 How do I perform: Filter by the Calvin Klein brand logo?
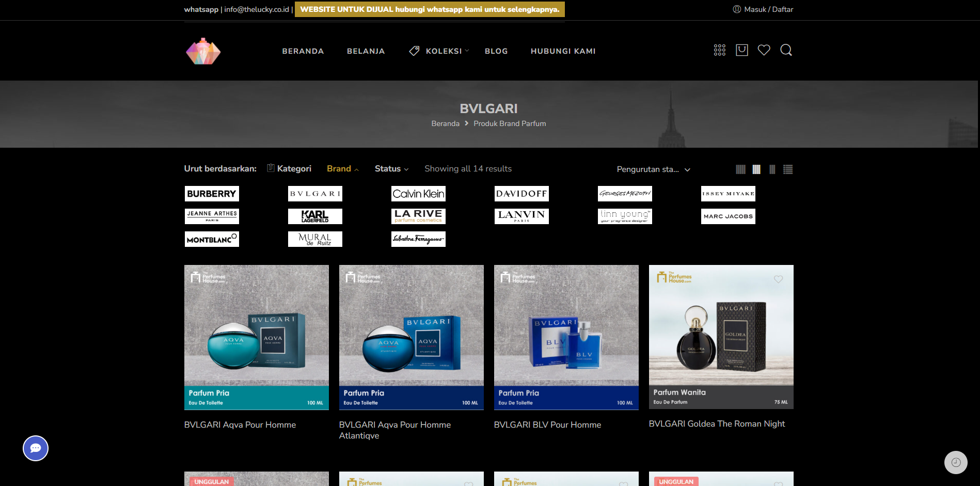point(418,194)
